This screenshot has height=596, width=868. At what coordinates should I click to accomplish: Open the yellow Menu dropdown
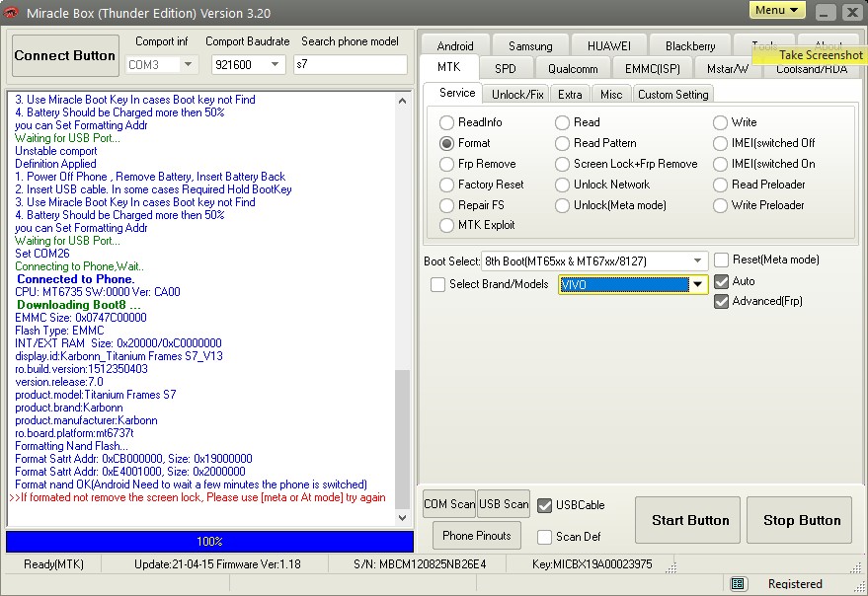[777, 11]
